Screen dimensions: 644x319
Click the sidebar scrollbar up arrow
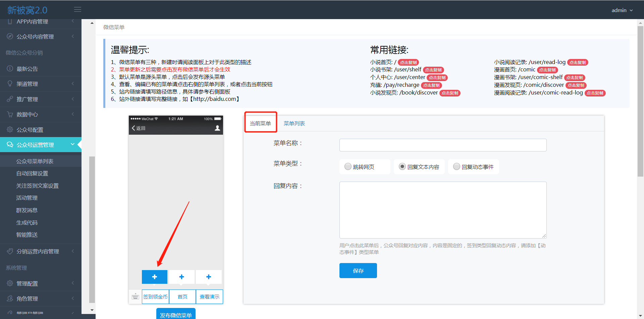click(92, 23)
